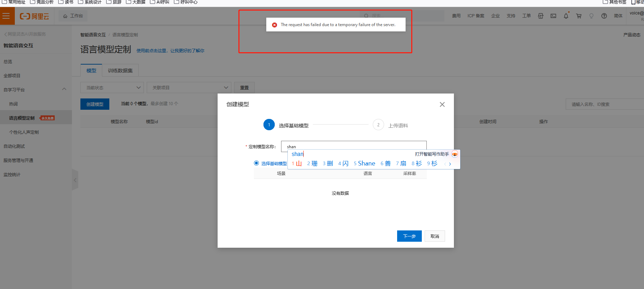Click the 取消 button in dialog
This screenshot has height=289, width=644.
[x=435, y=236]
